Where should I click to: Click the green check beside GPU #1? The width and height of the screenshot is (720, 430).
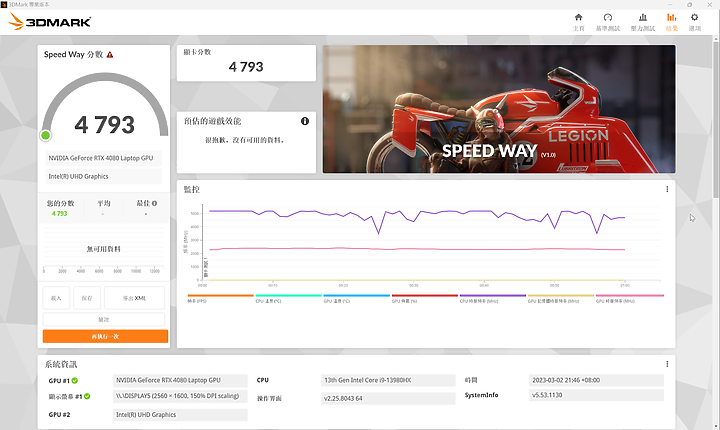coord(75,380)
